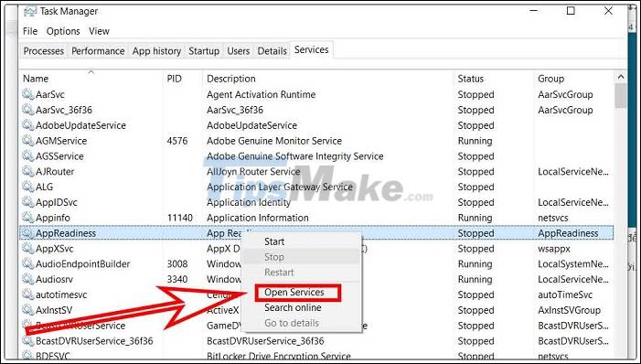This screenshot has width=641, height=364.
Task: Open the Options menu
Action: [x=63, y=31]
